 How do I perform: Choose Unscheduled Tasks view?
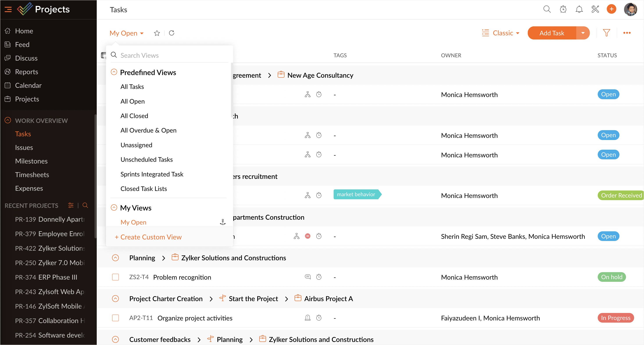[x=147, y=159]
